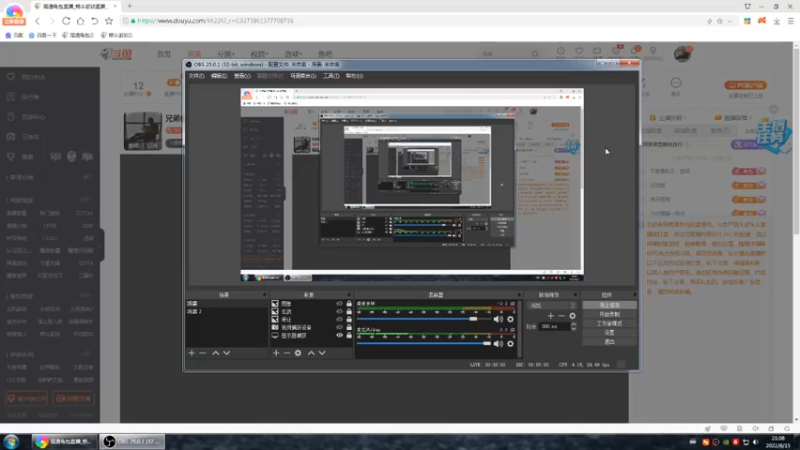800x450 pixels.
Task: Expand the 分类 dropdown in Douyu navigation
Action: (x=226, y=54)
